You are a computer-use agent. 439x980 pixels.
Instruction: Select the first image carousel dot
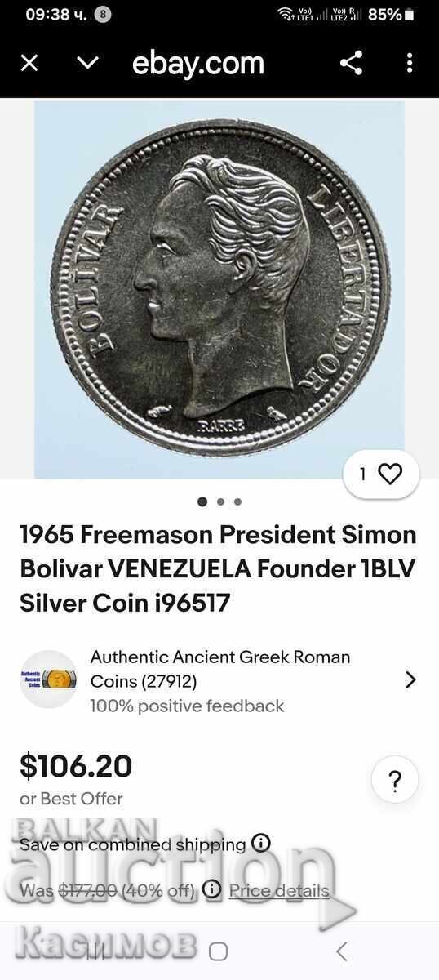click(202, 501)
